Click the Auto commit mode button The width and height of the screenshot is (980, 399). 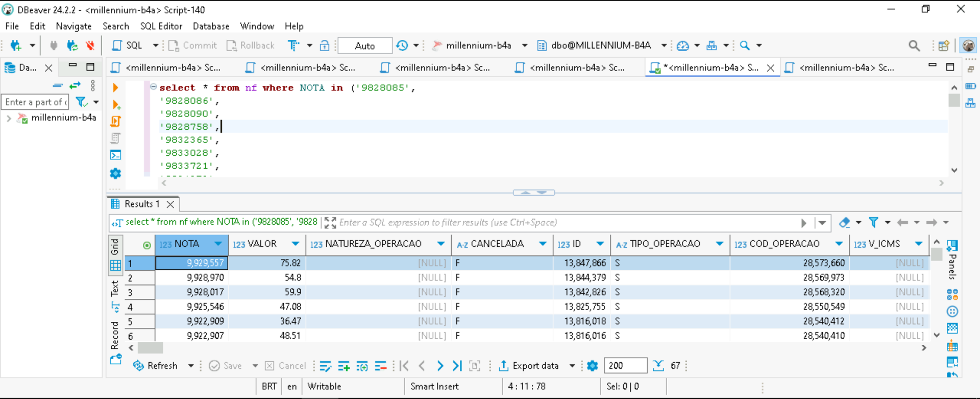coord(365,45)
